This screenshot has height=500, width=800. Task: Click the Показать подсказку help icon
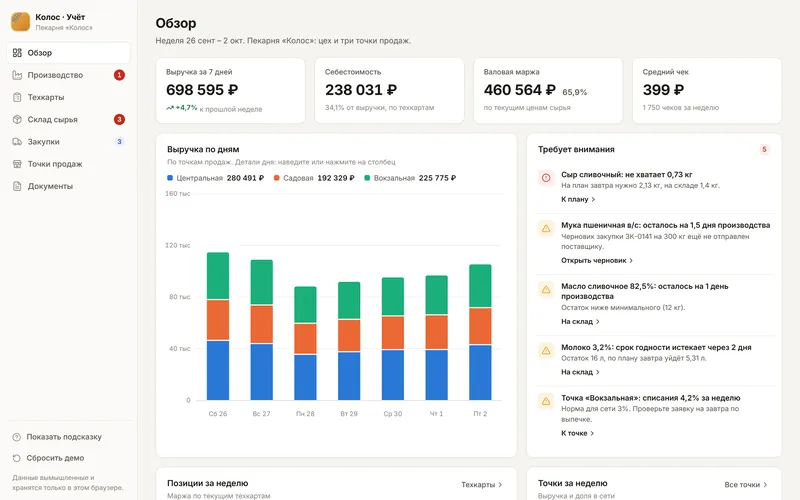coord(17,437)
